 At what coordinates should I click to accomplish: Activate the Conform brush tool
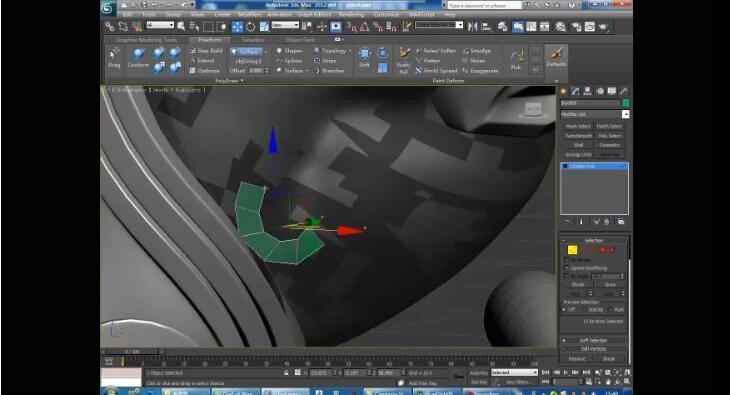click(138, 58)
